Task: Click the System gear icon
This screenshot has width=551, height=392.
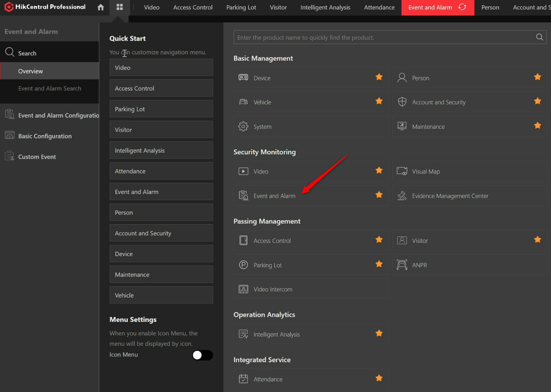Action: point(243,127)
